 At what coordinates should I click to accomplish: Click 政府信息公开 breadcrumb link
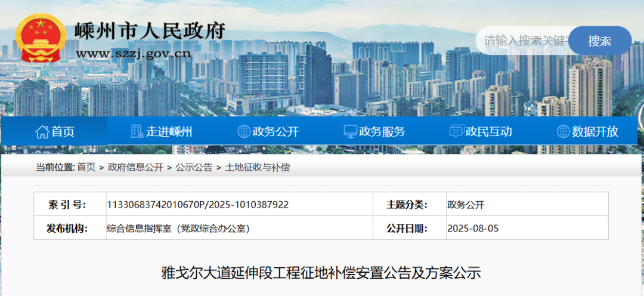[135, 168]
